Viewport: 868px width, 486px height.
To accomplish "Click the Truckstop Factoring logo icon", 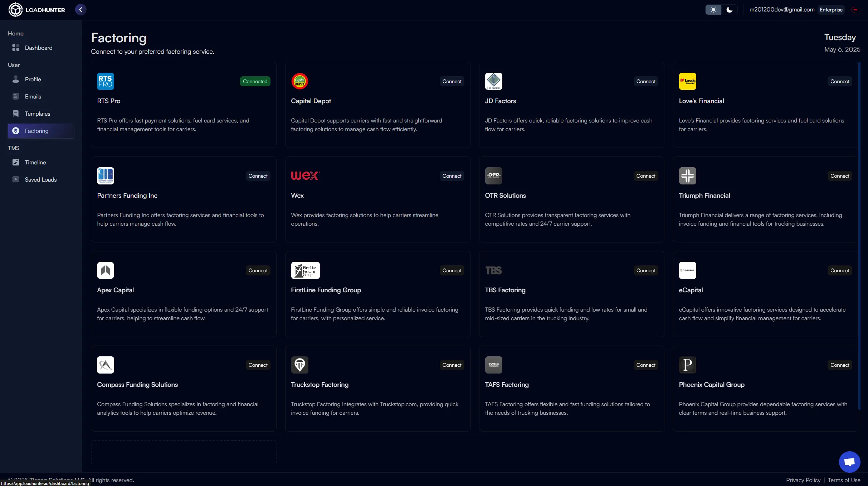I will pyautogui.click(x=299, y=365).
